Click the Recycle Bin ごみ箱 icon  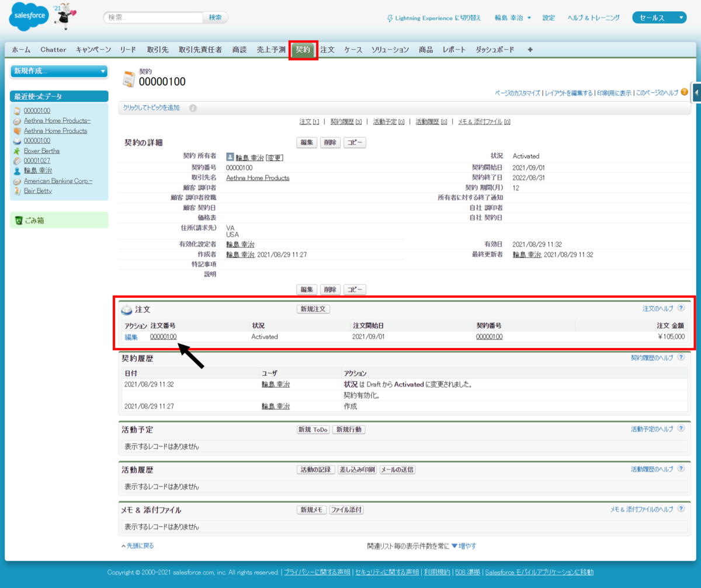click(x=19, y=220)
